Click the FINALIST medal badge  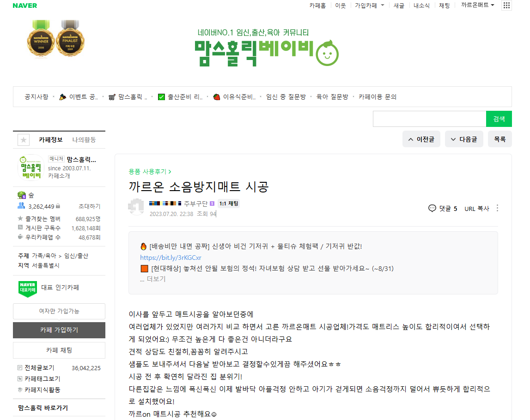(70, 39)
